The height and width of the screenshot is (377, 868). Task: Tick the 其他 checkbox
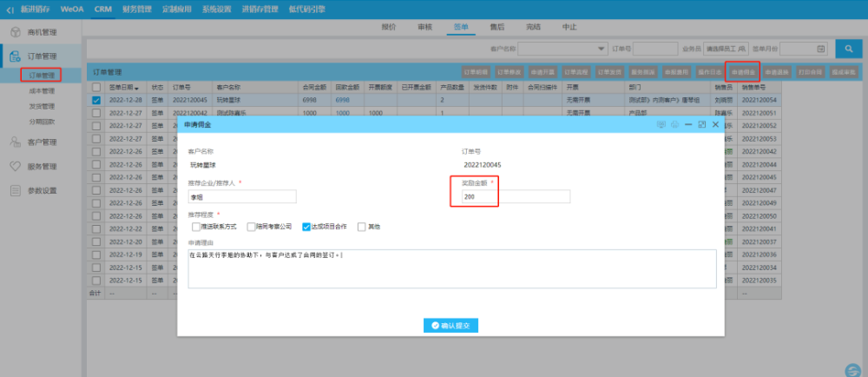(x=361, y=227)
